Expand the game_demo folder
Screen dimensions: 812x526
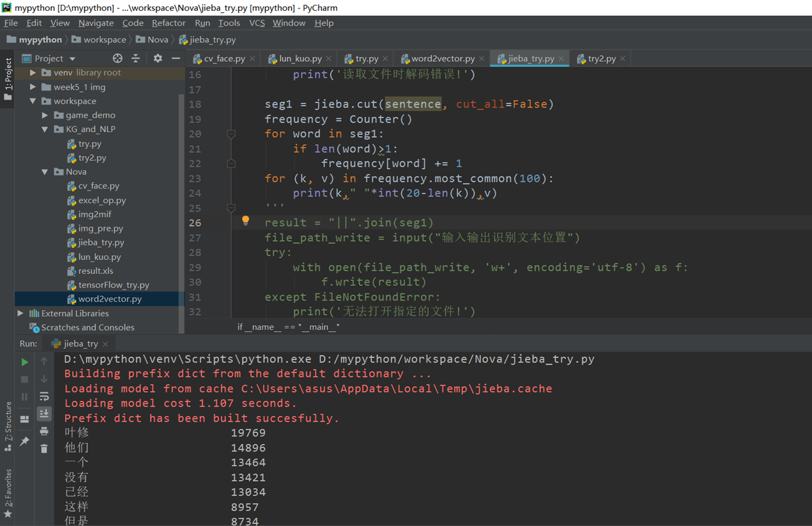45,115
